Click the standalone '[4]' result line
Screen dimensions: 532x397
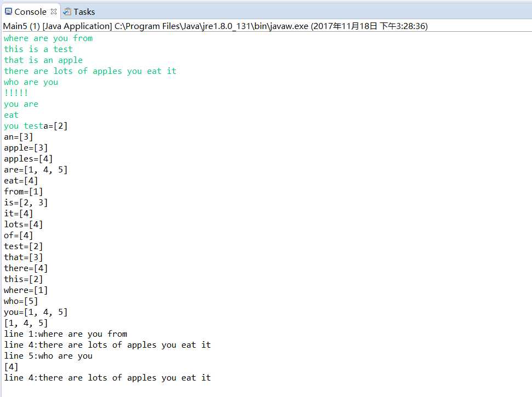coord(11,366)
